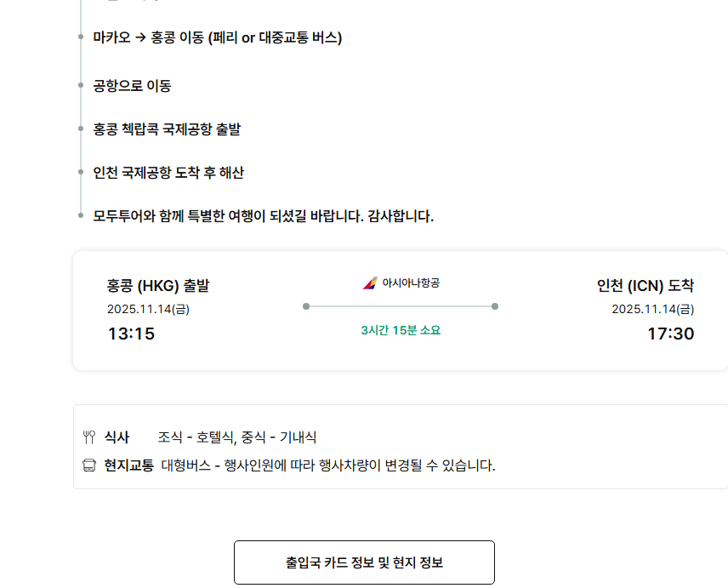The height and width of the screenshot is (588, 728).
Task: Click the timeline bullet beside 마카오 → 홍콩 이동
Action: [81, 37]
